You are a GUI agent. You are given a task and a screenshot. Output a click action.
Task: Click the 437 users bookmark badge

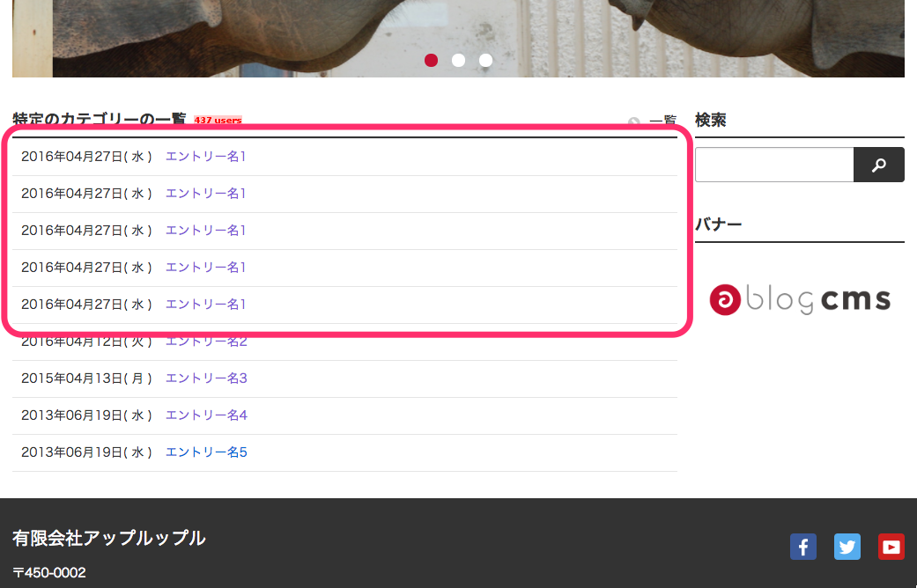tap(218, 121)
